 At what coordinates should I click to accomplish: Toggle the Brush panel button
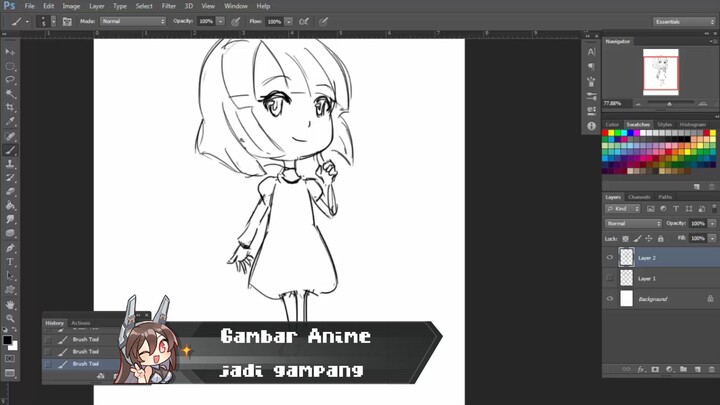pos(67,22)
